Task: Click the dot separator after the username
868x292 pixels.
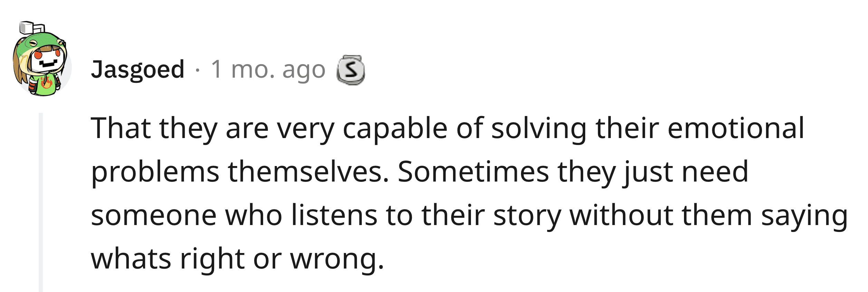Action: tap(197, 71)
